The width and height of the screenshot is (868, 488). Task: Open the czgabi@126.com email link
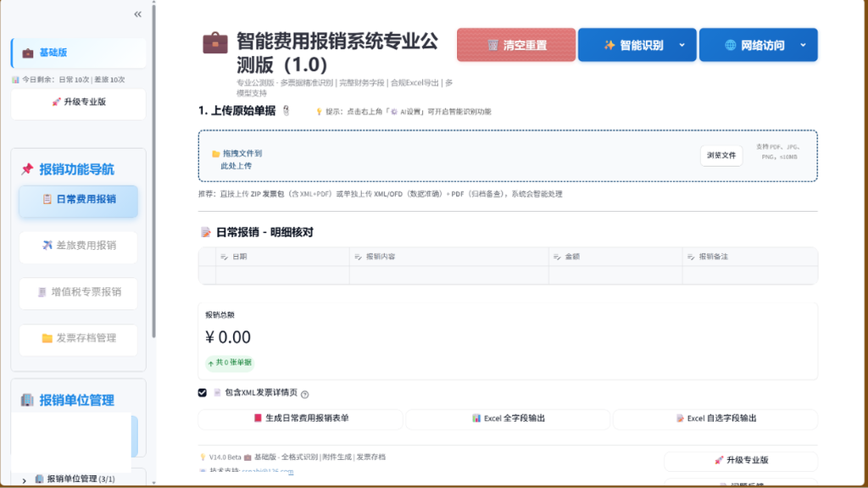[267, 472]
